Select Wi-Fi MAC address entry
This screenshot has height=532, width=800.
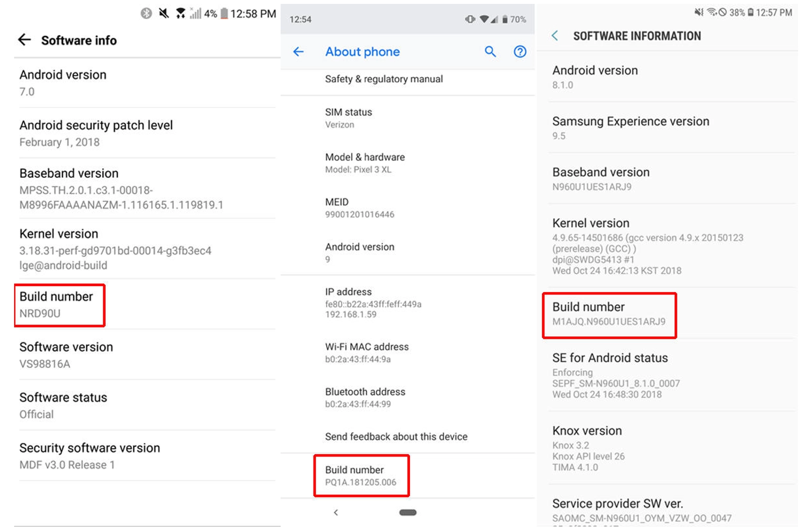367,352
